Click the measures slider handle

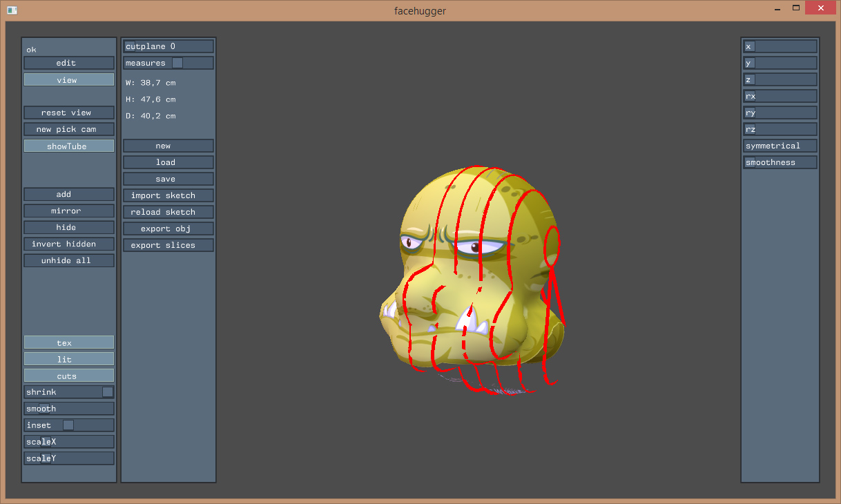coord(177,63)
